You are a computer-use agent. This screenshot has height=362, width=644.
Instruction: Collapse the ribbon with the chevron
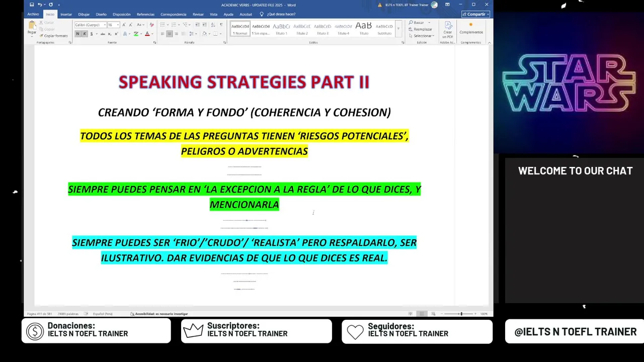click(489, 43)
